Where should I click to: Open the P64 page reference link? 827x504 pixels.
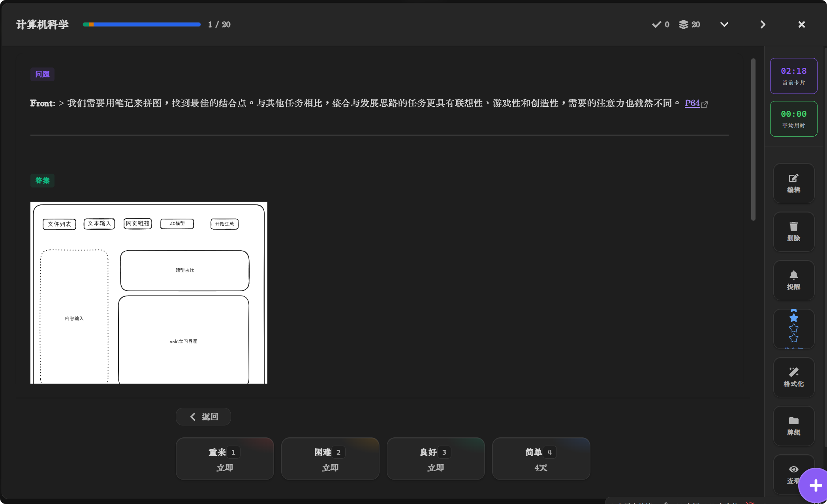click(692, 103)
